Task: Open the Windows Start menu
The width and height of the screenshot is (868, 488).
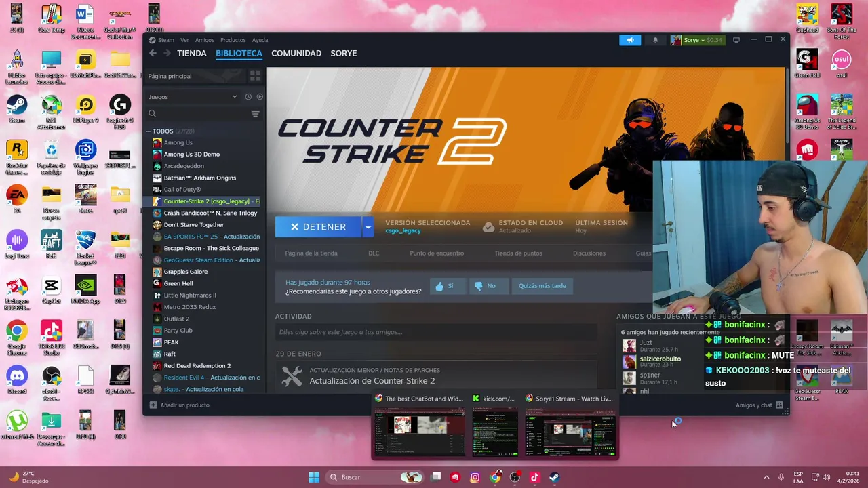Action: (x=314, y=477)
